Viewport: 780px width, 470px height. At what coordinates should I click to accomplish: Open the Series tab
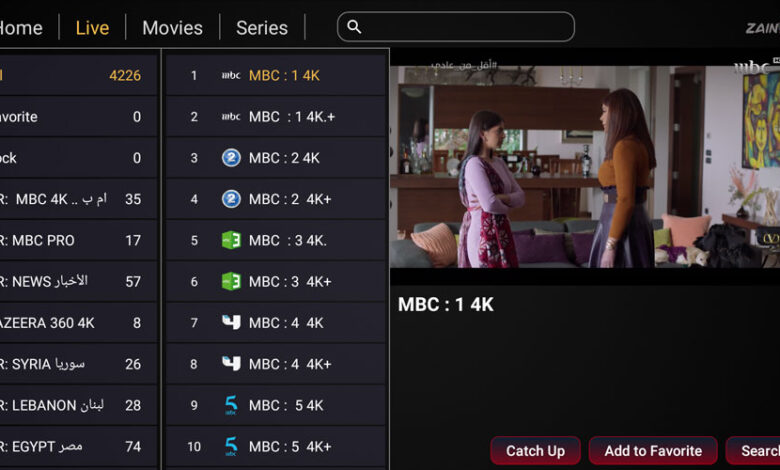point(262,28)
